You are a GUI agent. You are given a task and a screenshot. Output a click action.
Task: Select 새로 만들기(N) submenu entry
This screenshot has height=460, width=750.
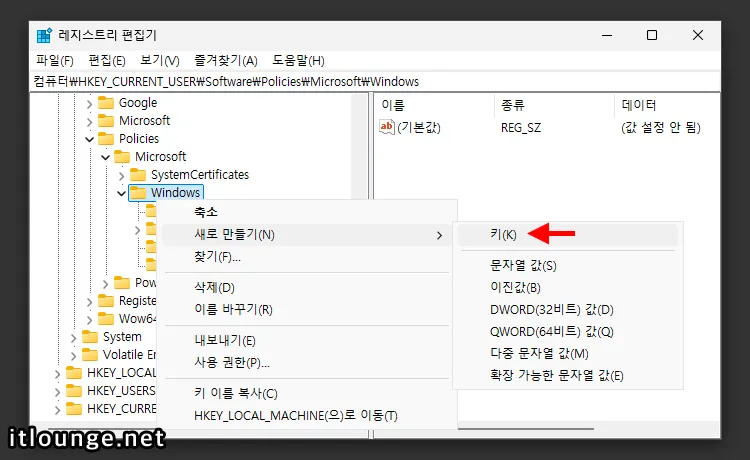tap(307, 235)
